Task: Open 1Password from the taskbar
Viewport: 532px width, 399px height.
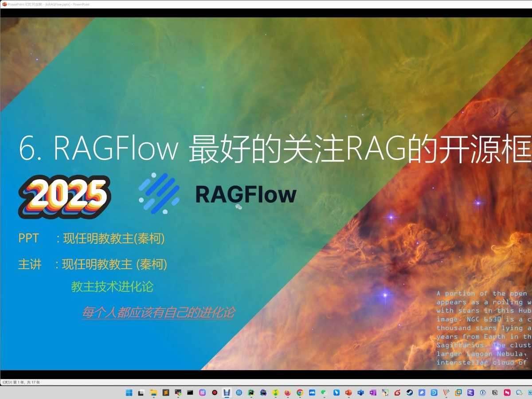Action: 483,392
